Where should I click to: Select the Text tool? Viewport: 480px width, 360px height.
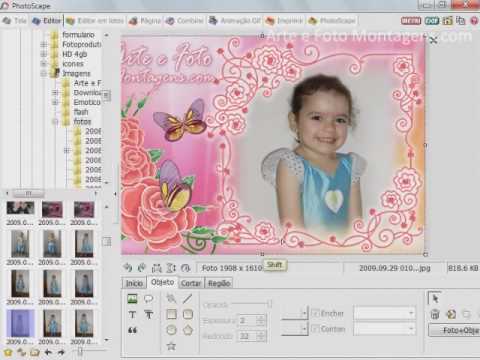pos(132,315)
